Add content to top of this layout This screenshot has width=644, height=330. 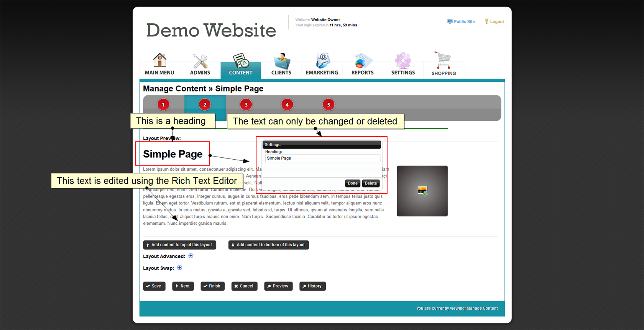coord(179,245)
